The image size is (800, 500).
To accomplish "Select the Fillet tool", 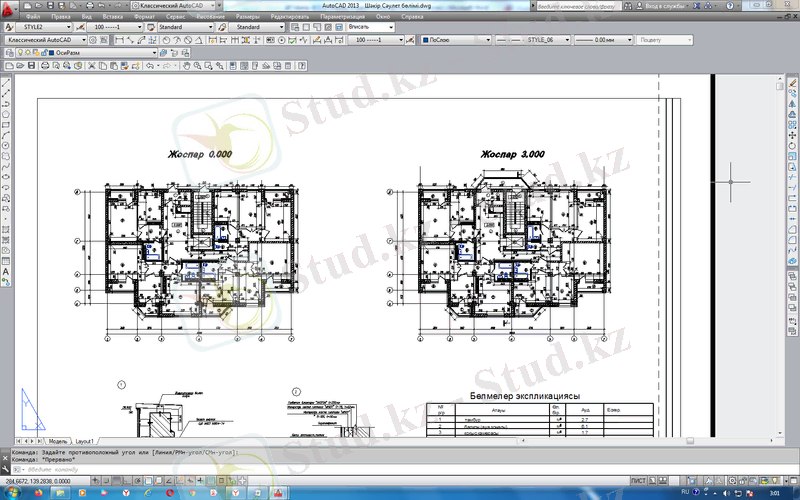I will click(792, 240).
